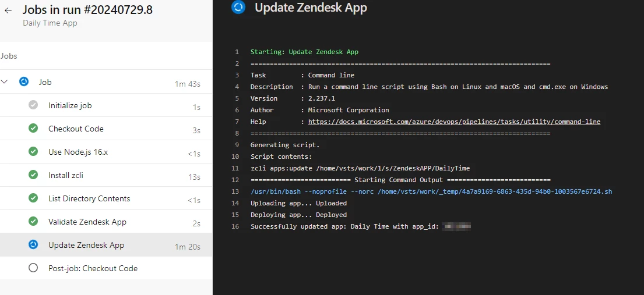
Task: Click the running status icon beside Job
Action: pos(24,81)
